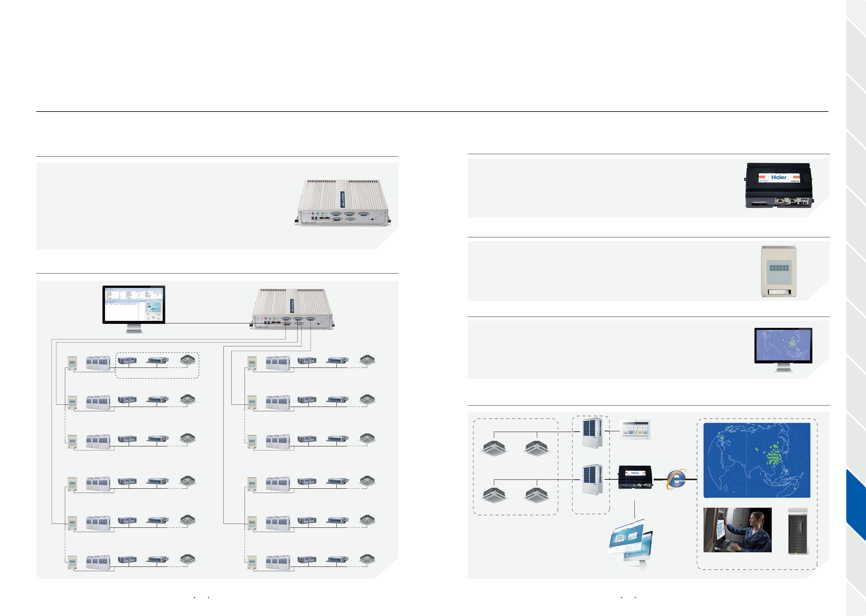This screenshot has height=616, width=866.
Task: Click upper-left cassette unit in dashed indoor group
Action: (x=494, y=448)
